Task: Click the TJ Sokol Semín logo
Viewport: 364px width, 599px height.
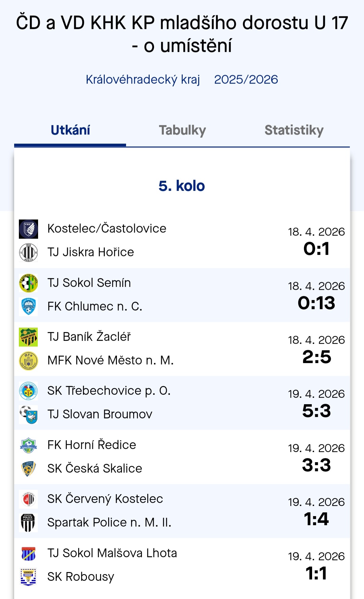Action: pyautogui.click(x=28, y=283)
